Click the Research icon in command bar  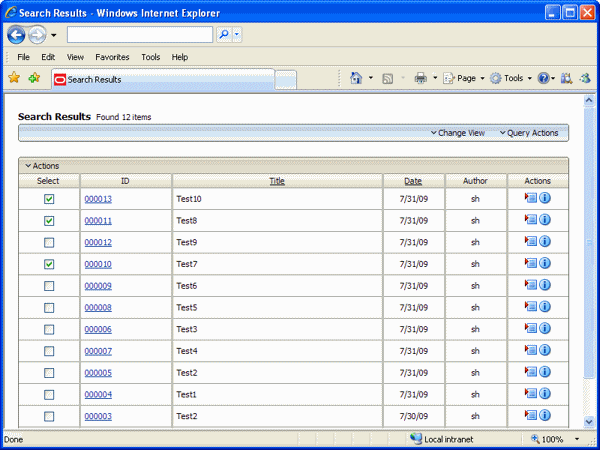(566, 78)
